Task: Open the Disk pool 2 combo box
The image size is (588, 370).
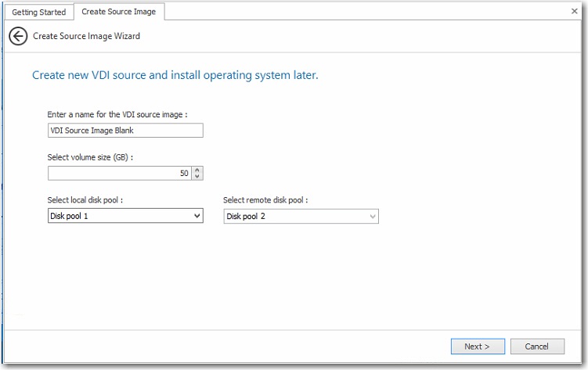Action: tap(301, 216)
